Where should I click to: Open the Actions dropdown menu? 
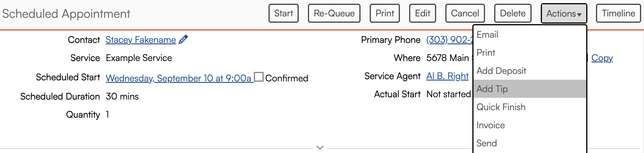click(563, 13)
